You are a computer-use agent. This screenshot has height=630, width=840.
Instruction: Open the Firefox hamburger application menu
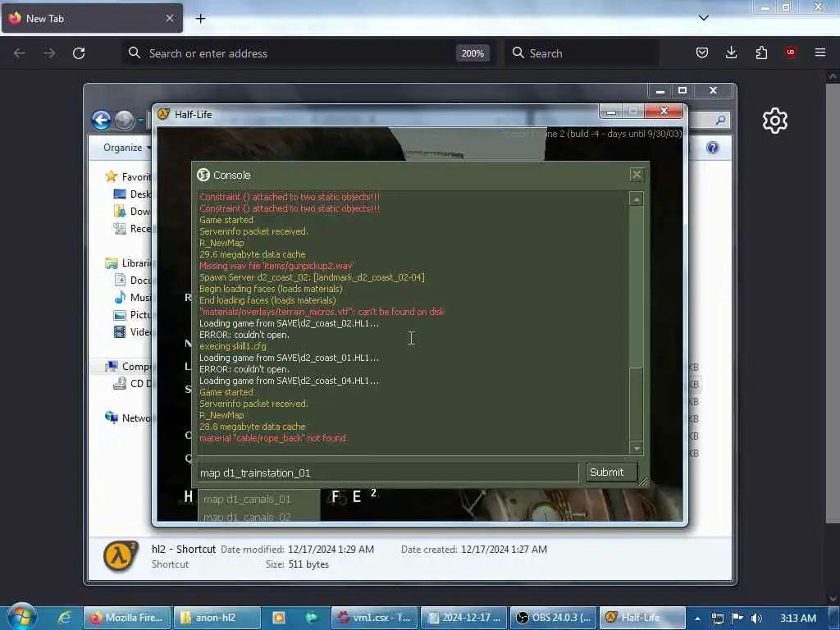click(820, 52)
